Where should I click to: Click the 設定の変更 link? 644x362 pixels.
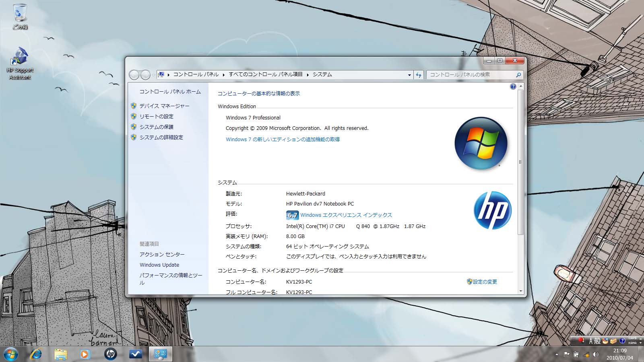pyautogui.click(x=485, y=282)
